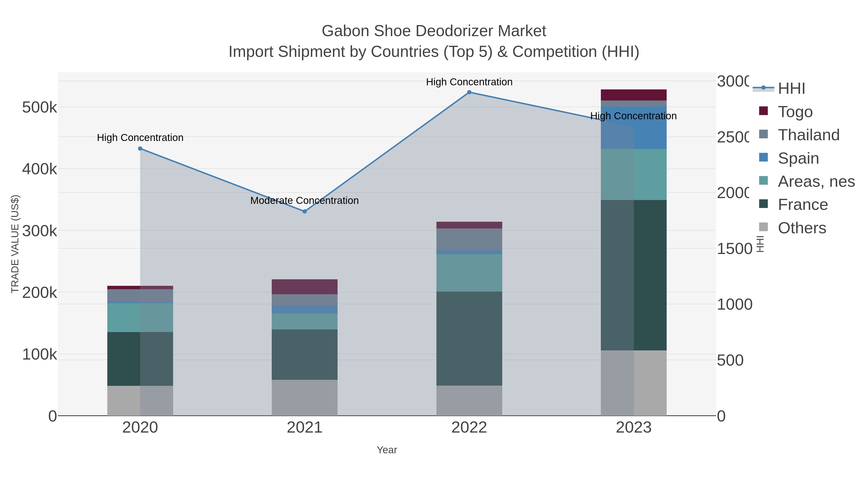This screenshot has height=488, width=868.
Task: Click the 2022 HHI data point marker
Action: 469,92
